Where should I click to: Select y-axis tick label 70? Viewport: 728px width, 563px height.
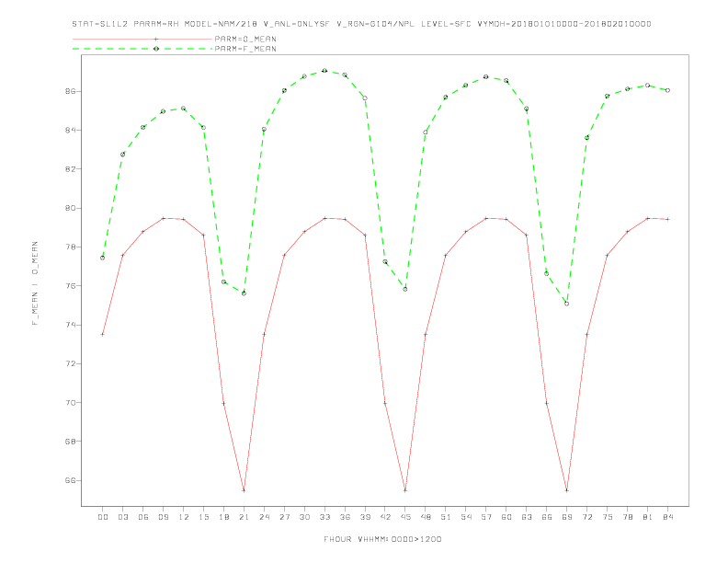[71, 403]
